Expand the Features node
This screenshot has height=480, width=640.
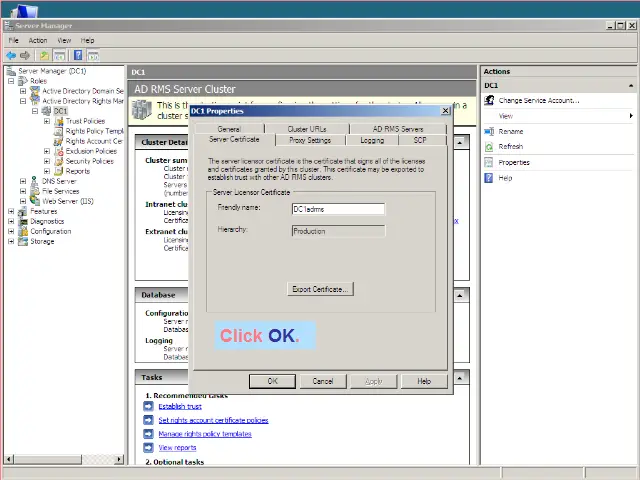coord(11,211)
